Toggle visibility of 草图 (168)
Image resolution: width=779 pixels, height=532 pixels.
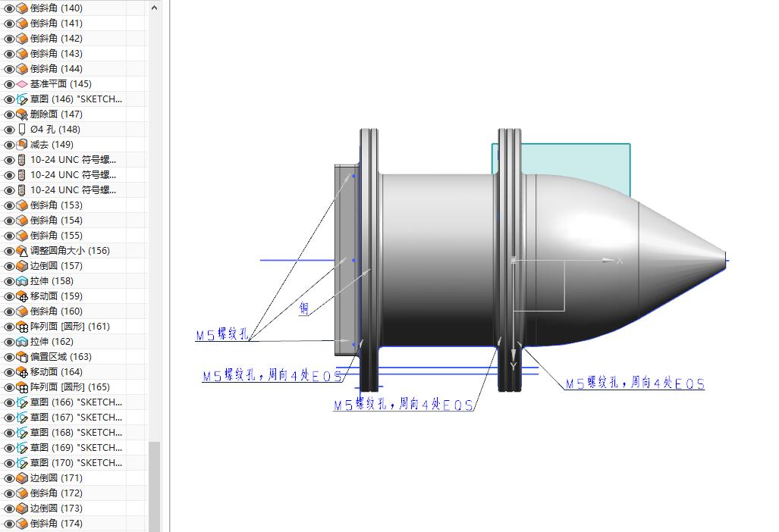click(x=9, y=433)
